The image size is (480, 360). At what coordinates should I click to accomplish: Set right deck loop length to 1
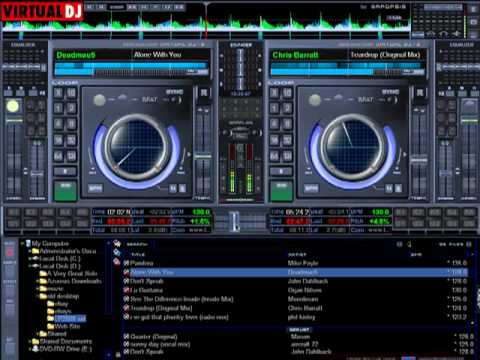tap(274, 108)
